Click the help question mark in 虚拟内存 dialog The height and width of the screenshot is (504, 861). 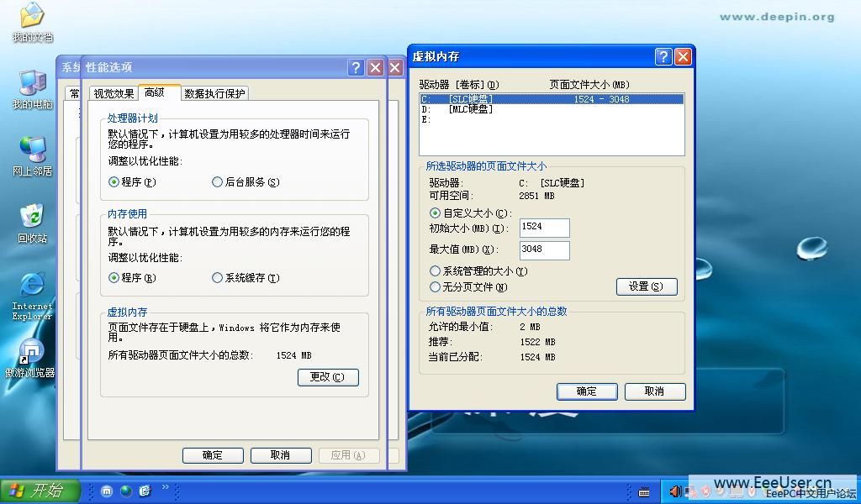(x=663, y=56)
